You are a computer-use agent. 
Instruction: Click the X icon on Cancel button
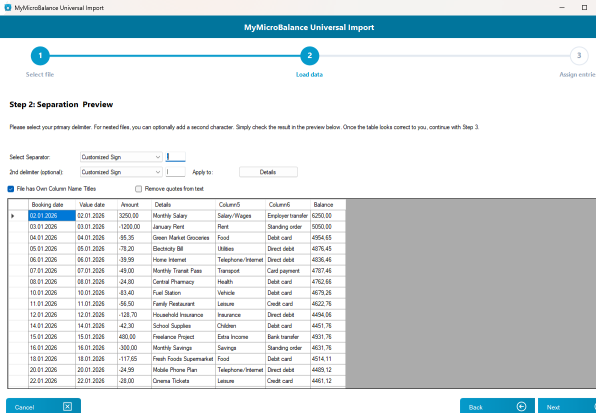[x=67, y=407]
